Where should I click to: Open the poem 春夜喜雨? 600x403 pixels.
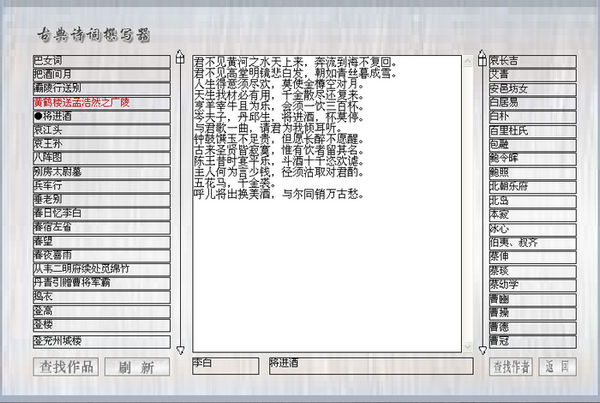102,255
